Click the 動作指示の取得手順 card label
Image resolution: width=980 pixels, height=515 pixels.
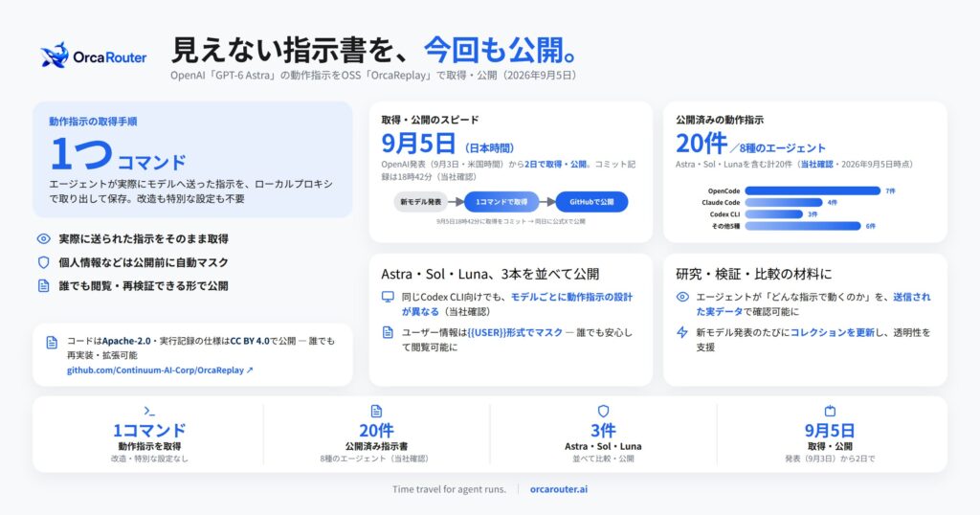(93, 122)
